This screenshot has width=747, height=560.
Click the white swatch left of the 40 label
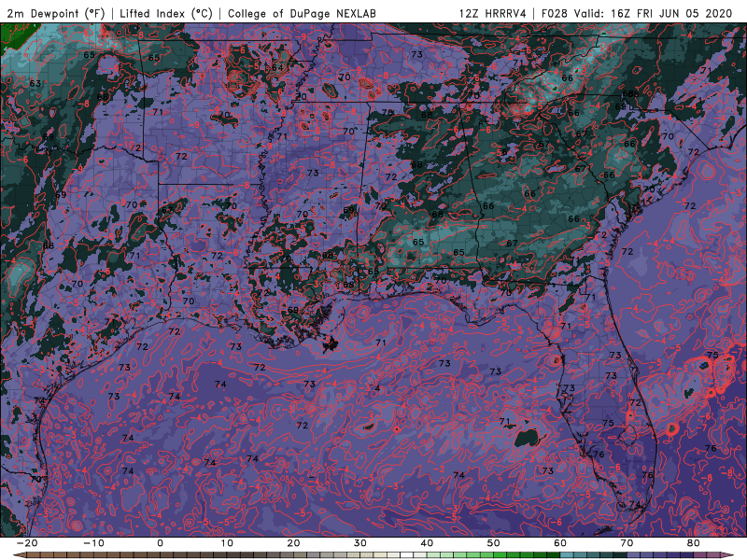(x=407, y=555)
